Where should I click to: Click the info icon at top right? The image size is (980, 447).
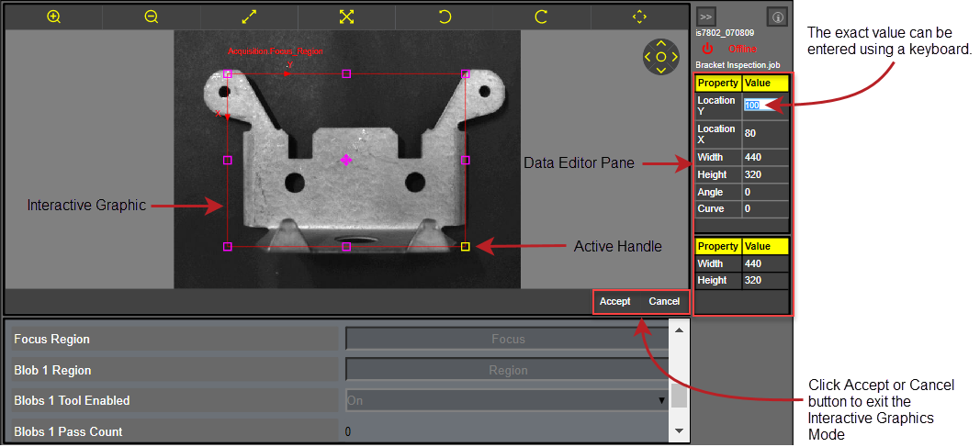click(776, 17)
